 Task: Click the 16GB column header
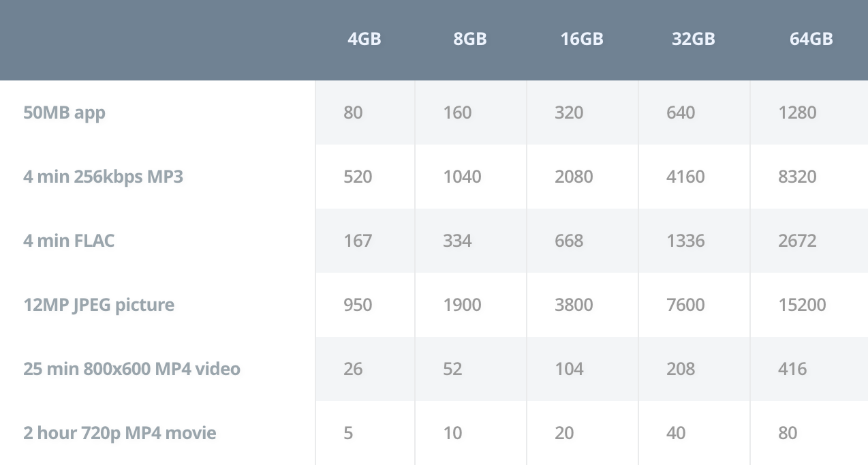[582, 39]
